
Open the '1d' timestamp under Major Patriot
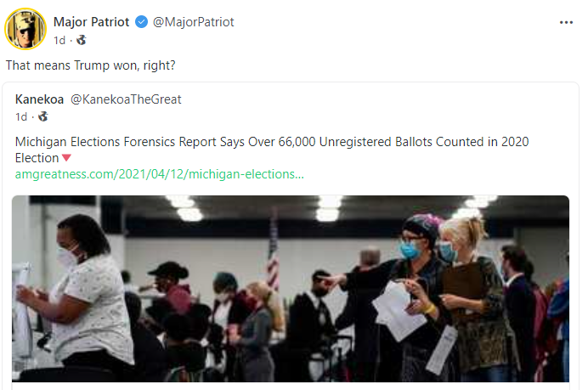(59, 39)
